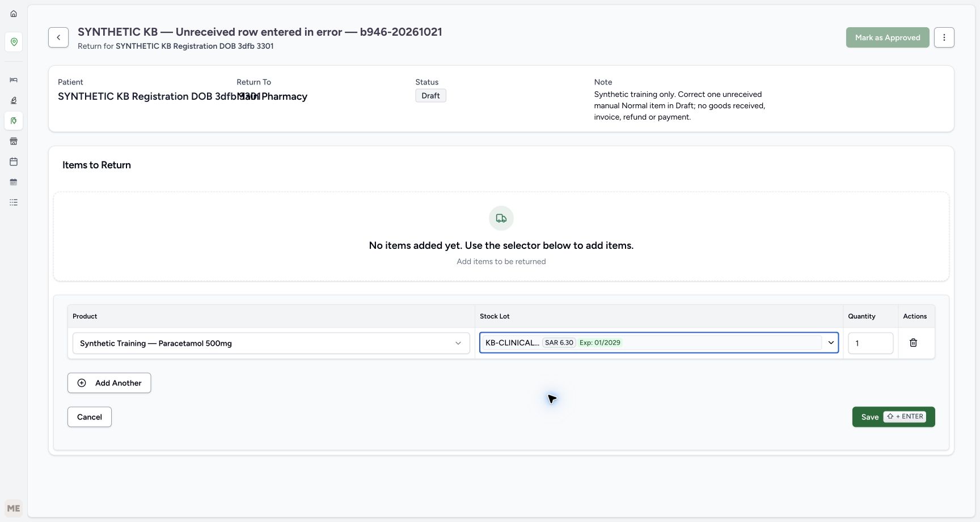Open the home icon in sidebar
The height and width of the screenshot is (522, 980).
coord(14,14)
